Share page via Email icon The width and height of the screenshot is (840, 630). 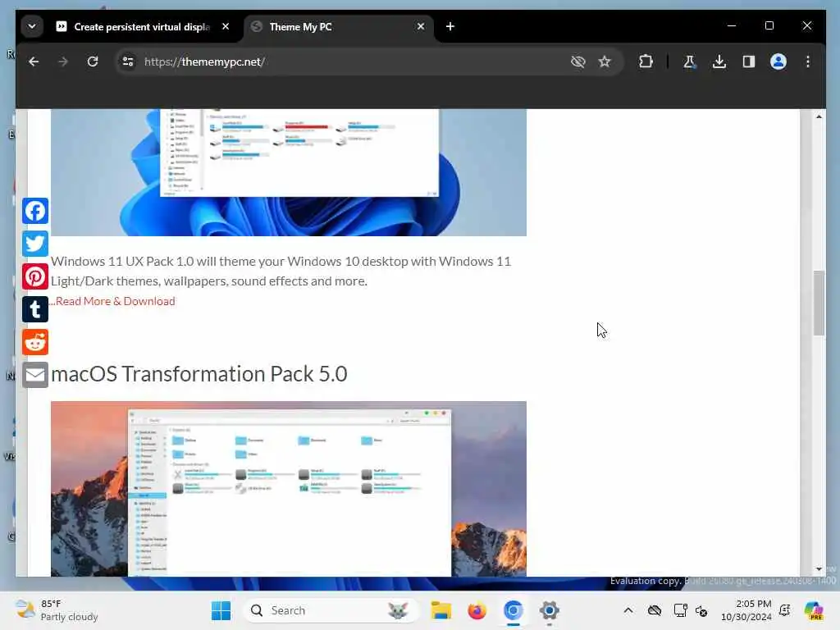tap(35, 375)
